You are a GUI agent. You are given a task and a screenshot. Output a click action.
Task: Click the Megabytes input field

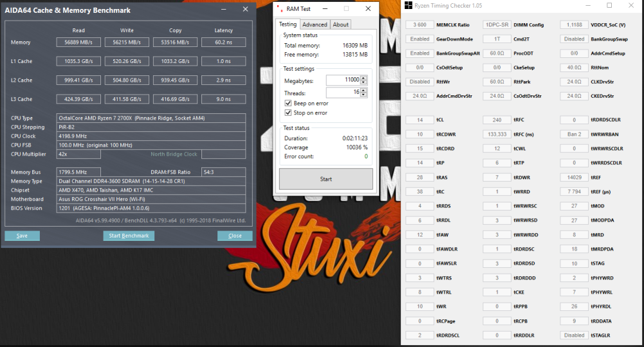point(344,80)
